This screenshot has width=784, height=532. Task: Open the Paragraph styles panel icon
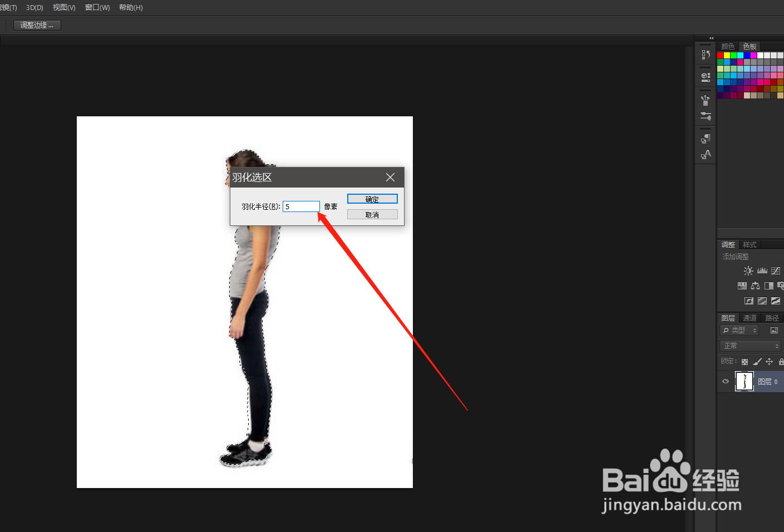pyautogui.click(x=706, y=139)
